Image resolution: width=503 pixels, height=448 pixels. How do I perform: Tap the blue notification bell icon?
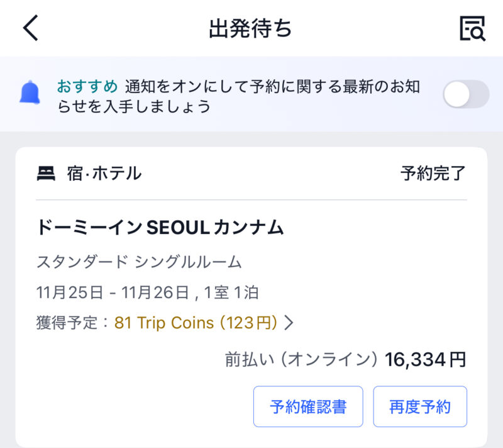(30, 94)
